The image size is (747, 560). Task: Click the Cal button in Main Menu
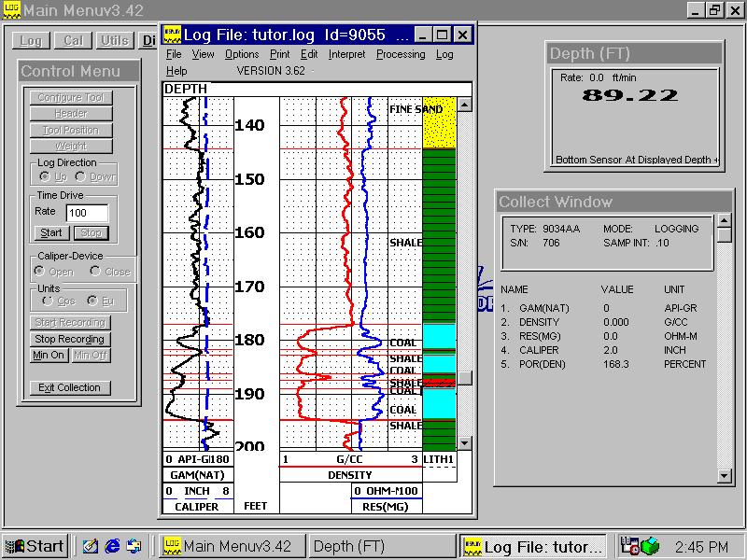tap(73, 40)
